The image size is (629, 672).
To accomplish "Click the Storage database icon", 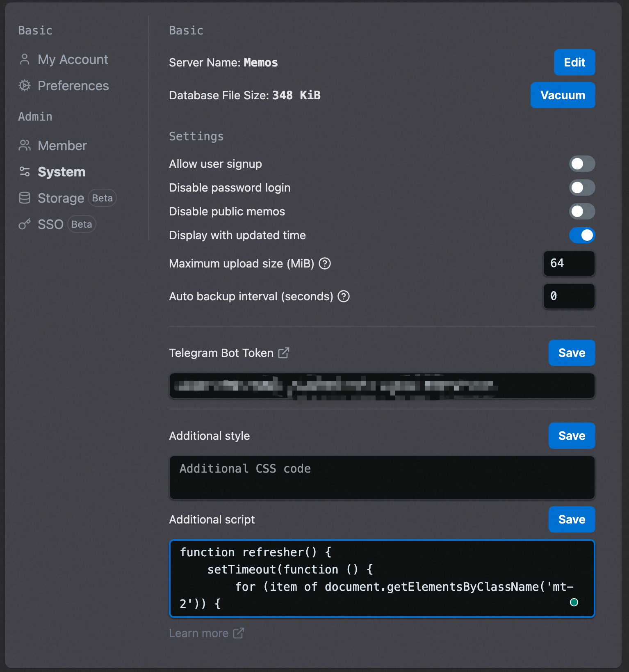I will pos(25,198).
